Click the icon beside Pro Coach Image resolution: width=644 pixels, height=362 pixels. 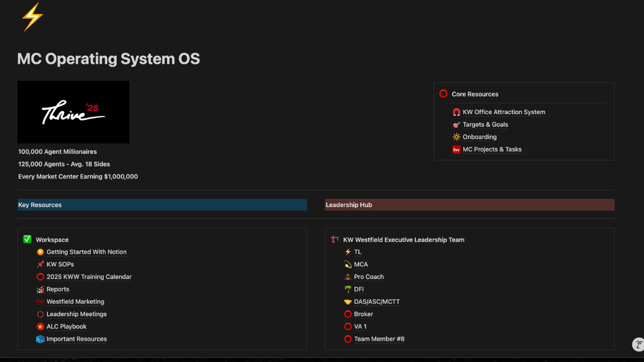coord(348,277)
